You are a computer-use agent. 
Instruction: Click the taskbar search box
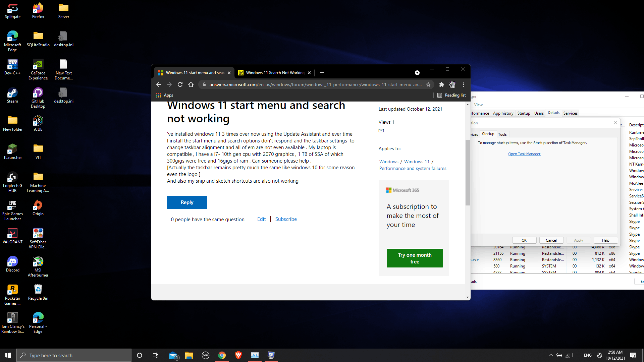[x=74, y=355]
